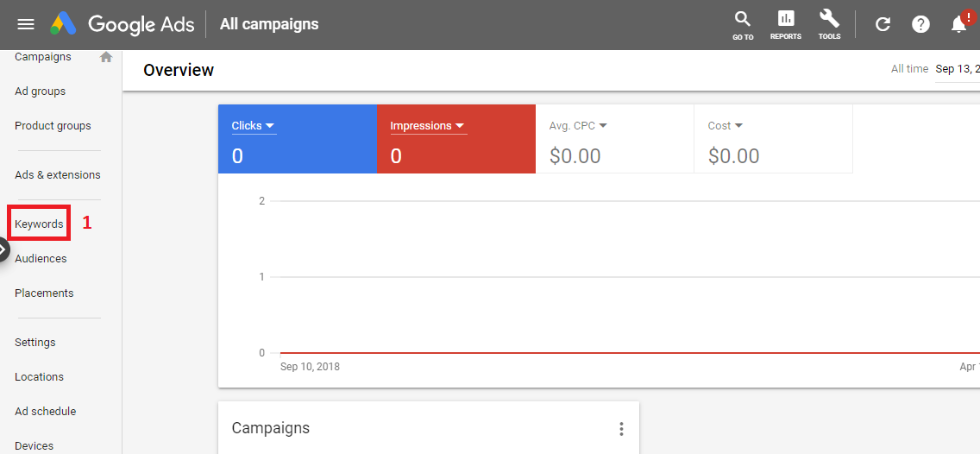Select Audiences in the sidebar
Viewport: 980px width, 454px height.
41,258
